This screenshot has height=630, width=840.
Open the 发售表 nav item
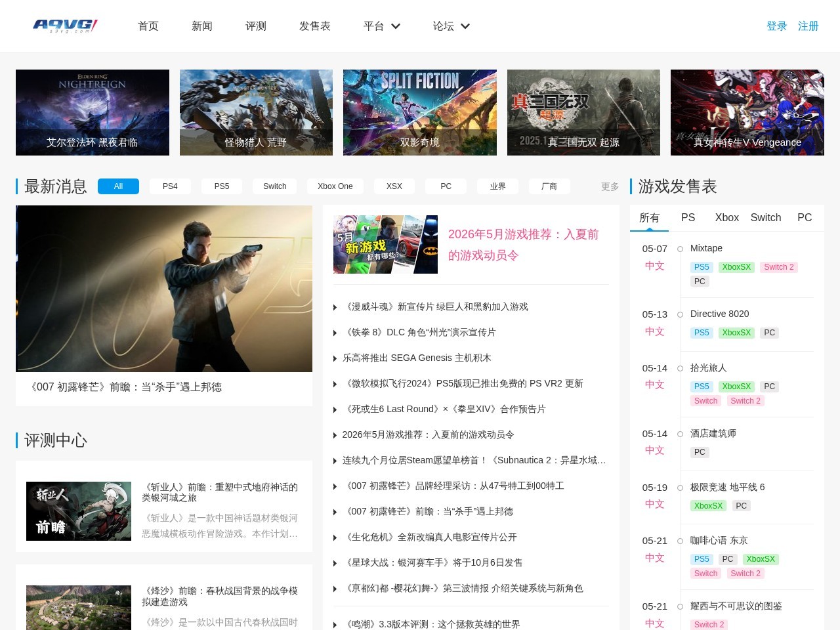pos(315,26)
